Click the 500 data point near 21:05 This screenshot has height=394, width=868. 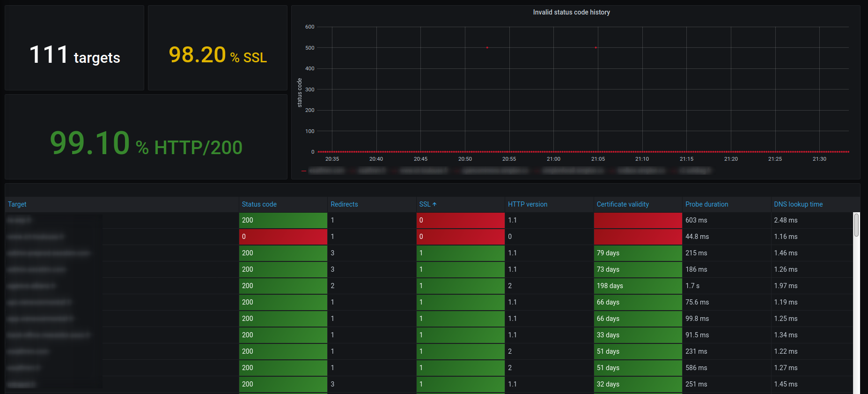pos(596,47)
